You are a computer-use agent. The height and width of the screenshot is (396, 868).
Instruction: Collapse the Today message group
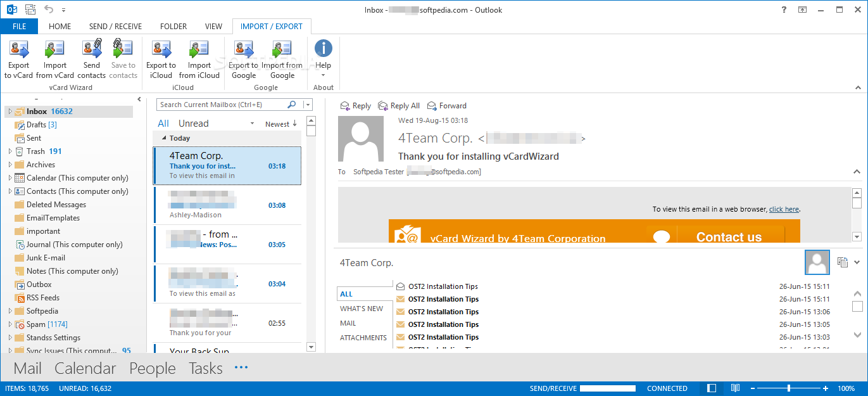pos(164,138)
